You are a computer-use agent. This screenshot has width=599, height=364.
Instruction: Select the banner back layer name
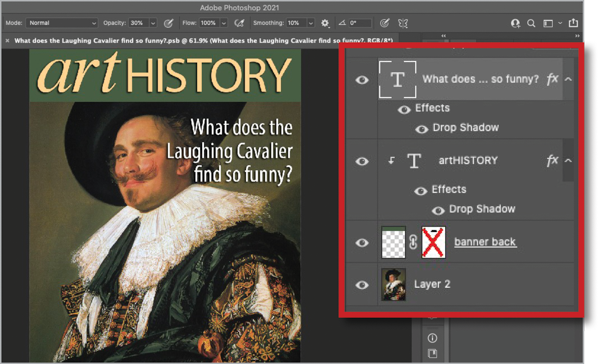coord(485,242)
